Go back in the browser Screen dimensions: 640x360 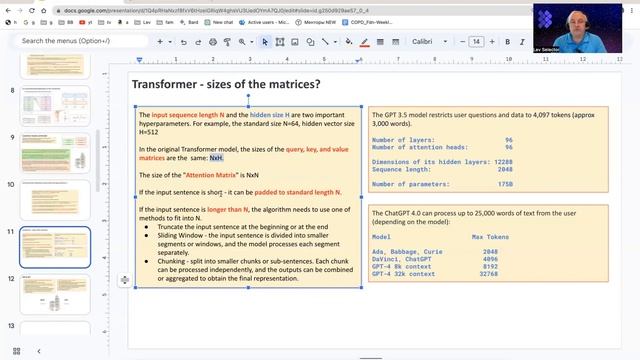[x=8, y=10]
